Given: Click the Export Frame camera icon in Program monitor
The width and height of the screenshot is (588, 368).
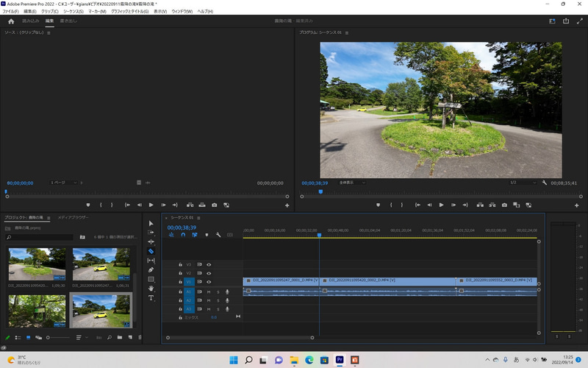Looking at the screenshot, I should 505,205.
